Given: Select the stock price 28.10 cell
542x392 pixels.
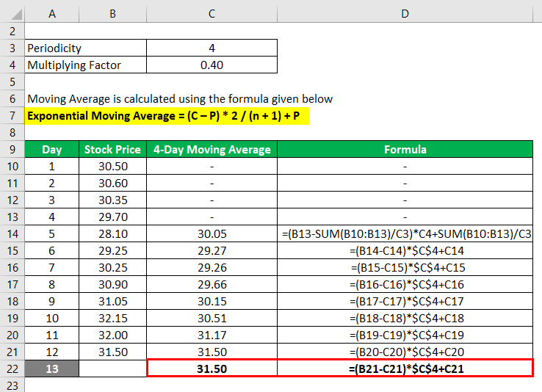Looking at the screenshot, I should click(112, 234).
